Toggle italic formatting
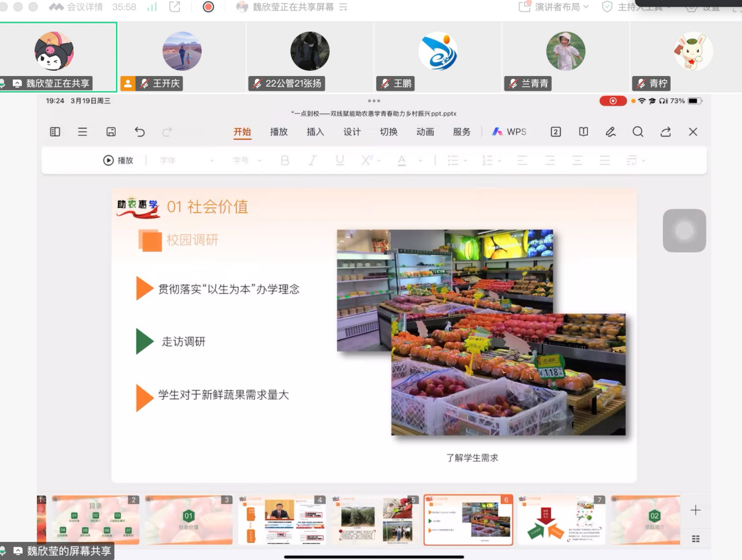742x560 pixels. tap(312, 160)
